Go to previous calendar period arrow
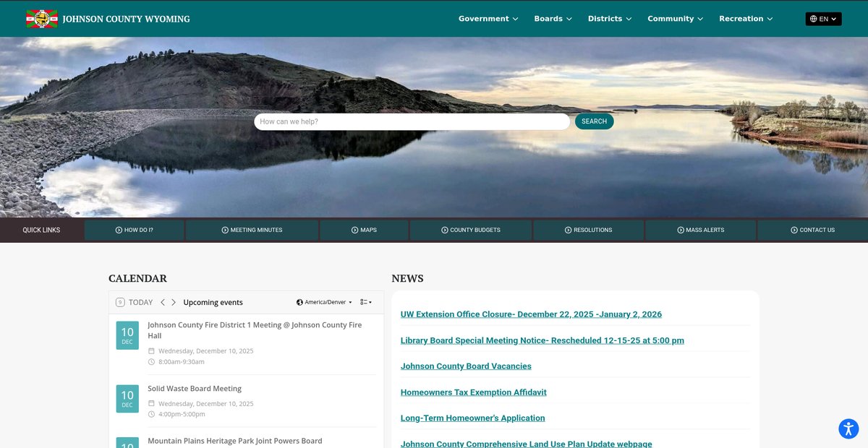Screen dimensions: 868x448 click(163, 302)
